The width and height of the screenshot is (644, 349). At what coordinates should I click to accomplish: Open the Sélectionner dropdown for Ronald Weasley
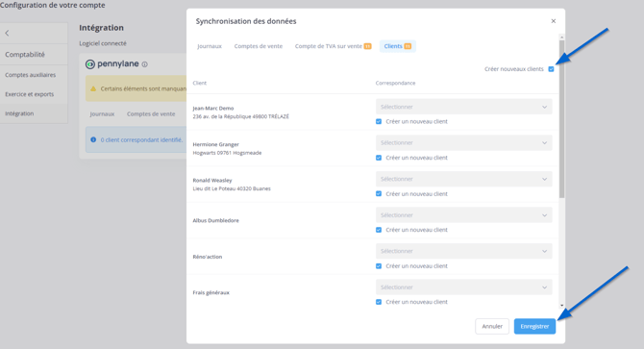463,179
